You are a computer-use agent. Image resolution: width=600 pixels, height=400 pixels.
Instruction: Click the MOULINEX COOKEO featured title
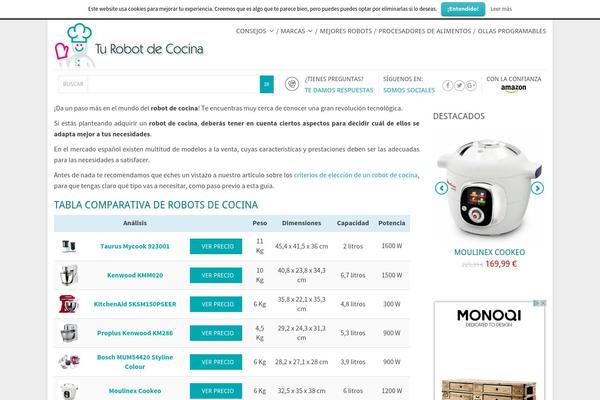[x=489, y=252]
